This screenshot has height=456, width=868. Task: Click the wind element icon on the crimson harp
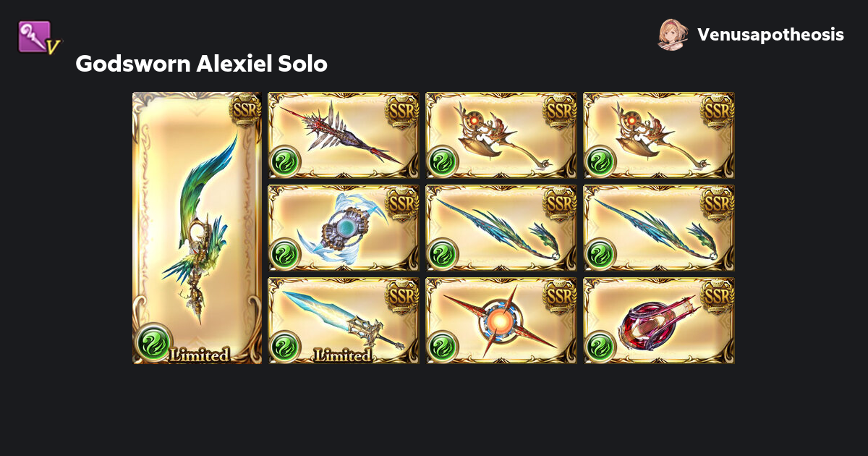click(x=600, y=347)
